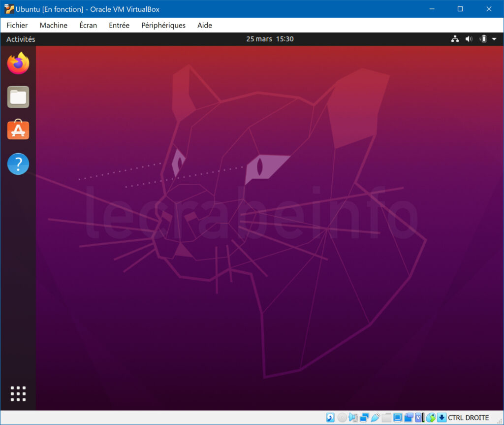Click the CTRL DROITE host key label
The width and height of the screenshot is (504, 425).
pos(469,418)
